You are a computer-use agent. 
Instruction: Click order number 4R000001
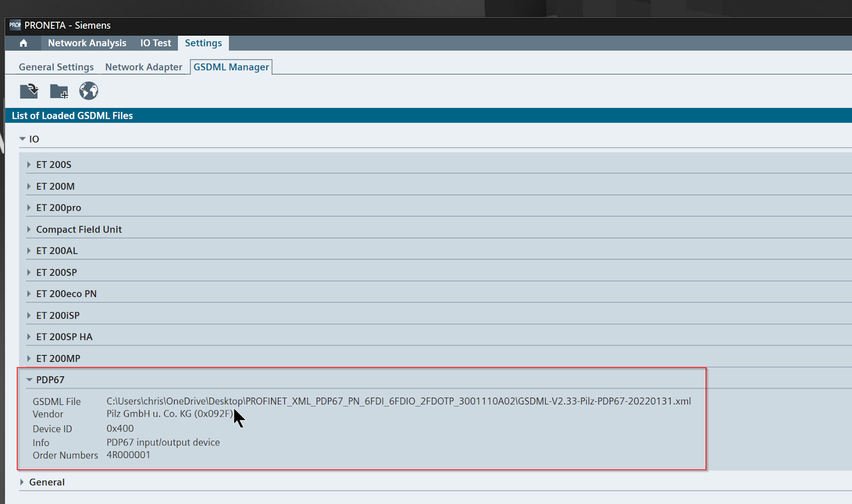128,455
